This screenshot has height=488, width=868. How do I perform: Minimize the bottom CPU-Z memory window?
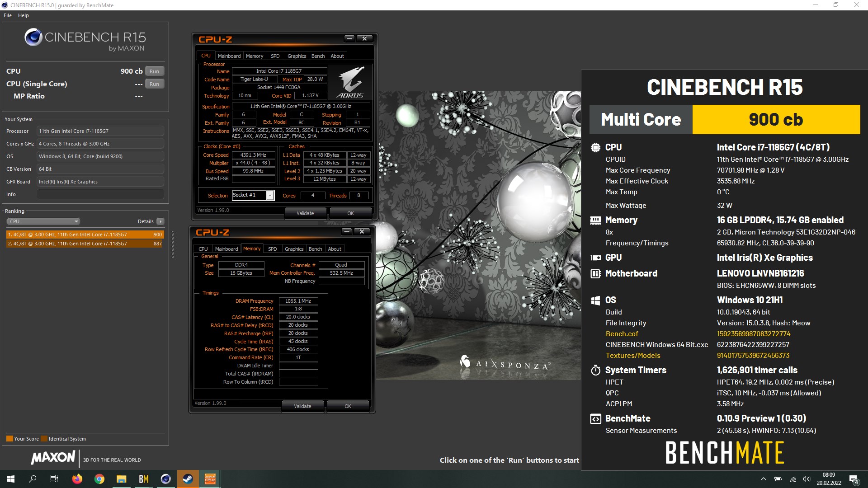point(347,231)
